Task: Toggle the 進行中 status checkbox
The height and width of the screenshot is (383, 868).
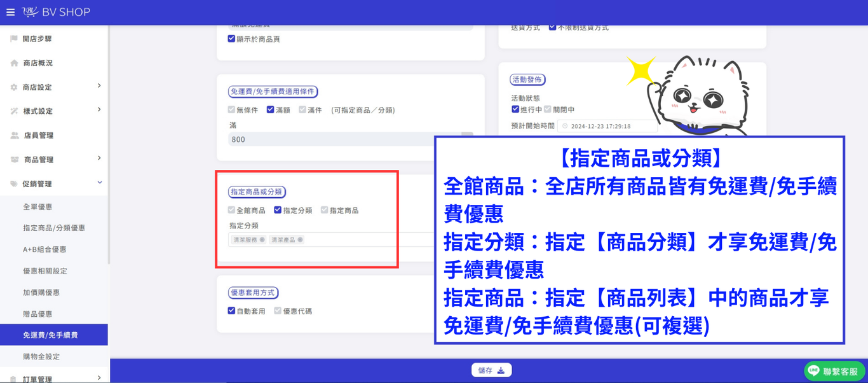Action: click(515, 109)
